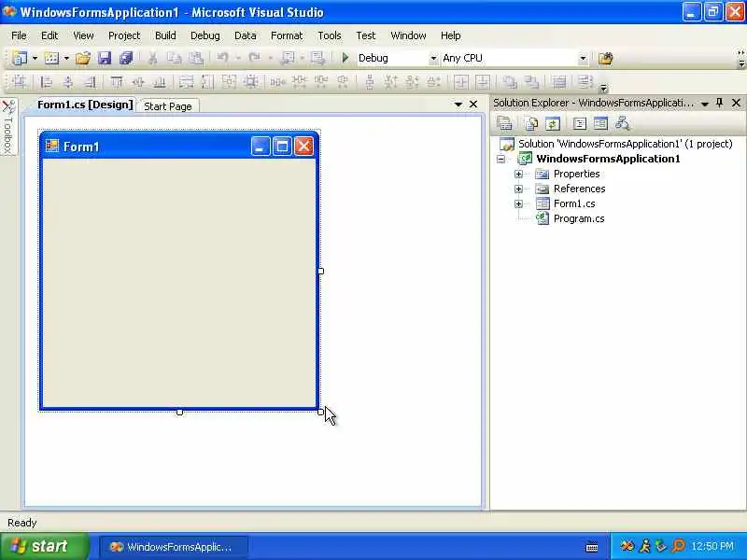Screen dimensions: 747x560
Task: Click the Make Same Width icon
Action: point(186,82)
